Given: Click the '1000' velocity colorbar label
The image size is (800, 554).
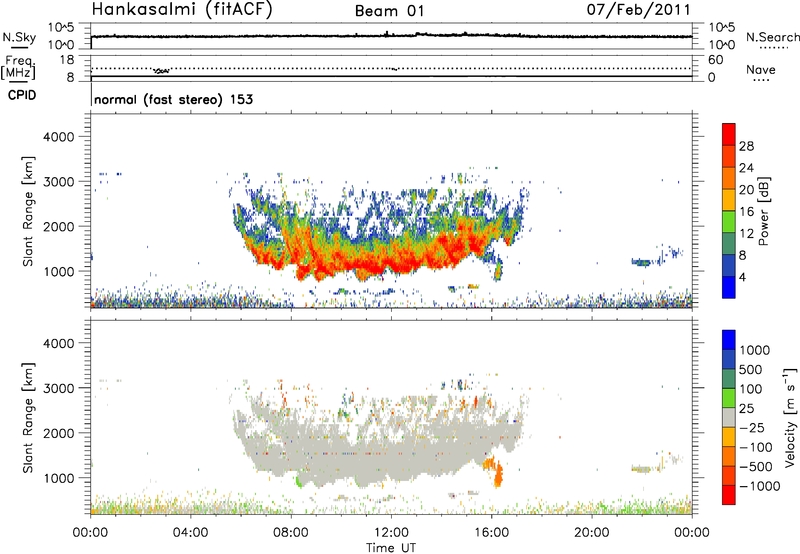Looking at the screenshot, I should click(x=755, y=350).
